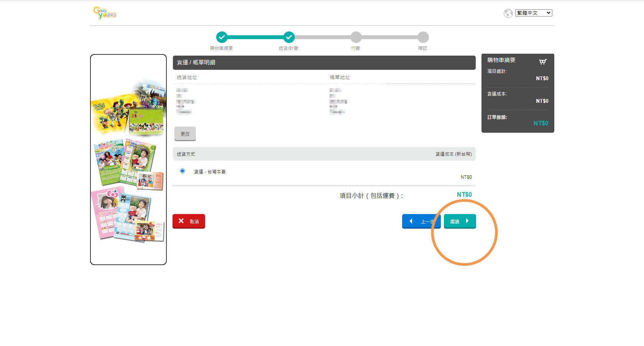Click the left arrow on 上一步 button
Screen dimensions: 644x346
point(411,221)
